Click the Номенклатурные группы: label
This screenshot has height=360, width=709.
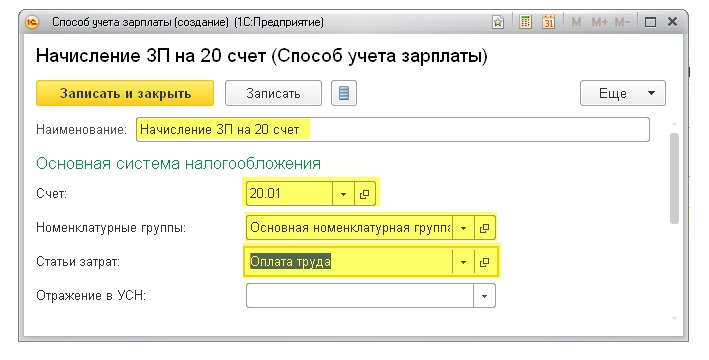[111, 228]
